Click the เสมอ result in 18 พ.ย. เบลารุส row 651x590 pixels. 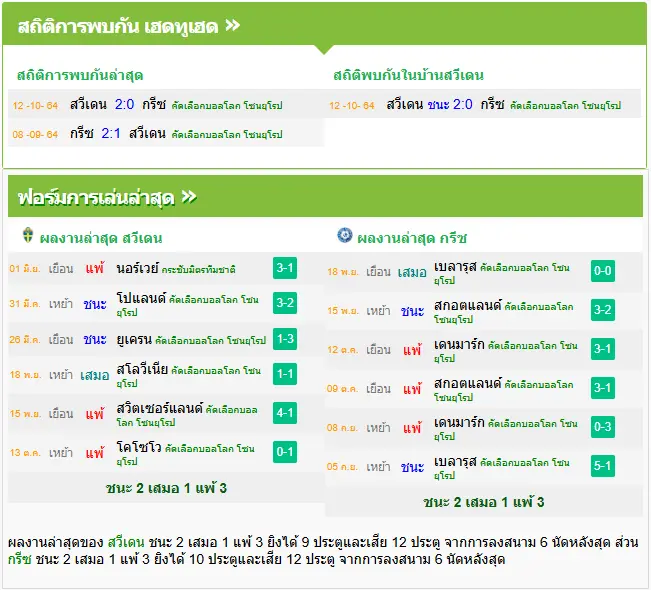(412, 272)
